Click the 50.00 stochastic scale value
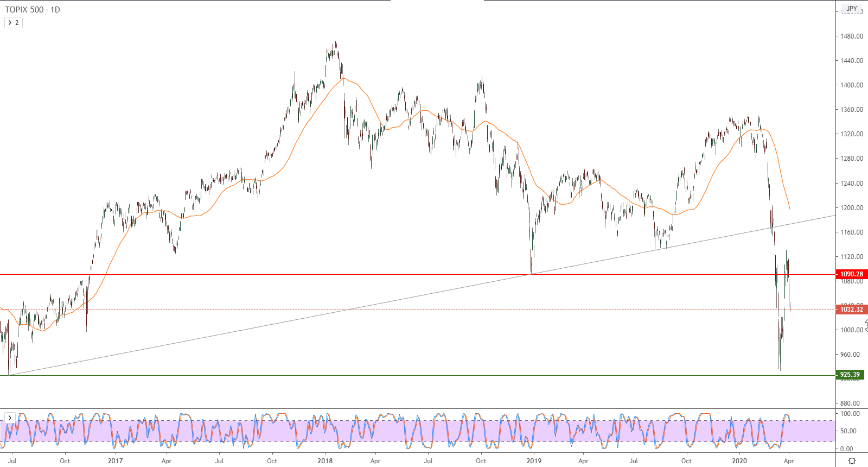The width and height of the screenshot is (868, 467). (848, 431)
